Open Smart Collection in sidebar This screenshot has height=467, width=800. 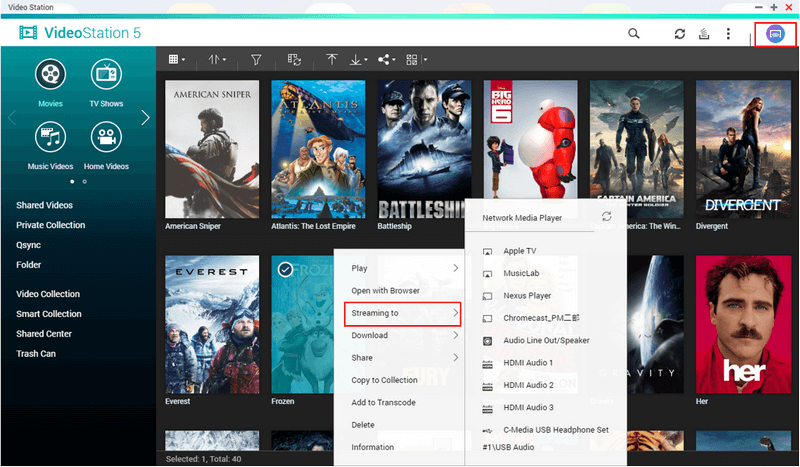coord(48,314)
